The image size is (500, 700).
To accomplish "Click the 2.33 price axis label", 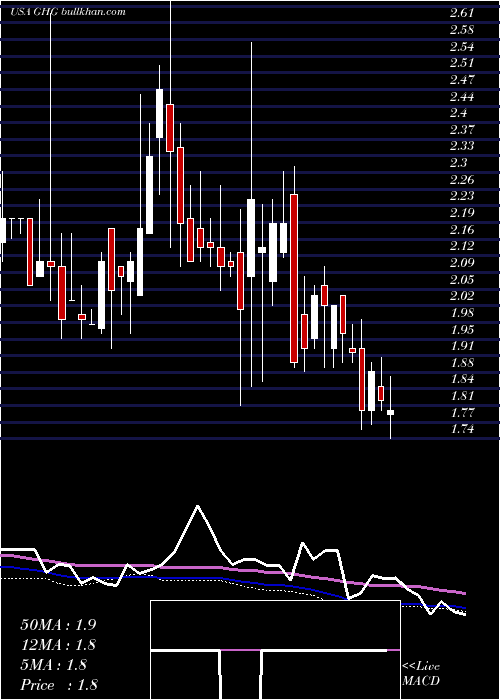I will pyautogui.click(x=461, y=146).
